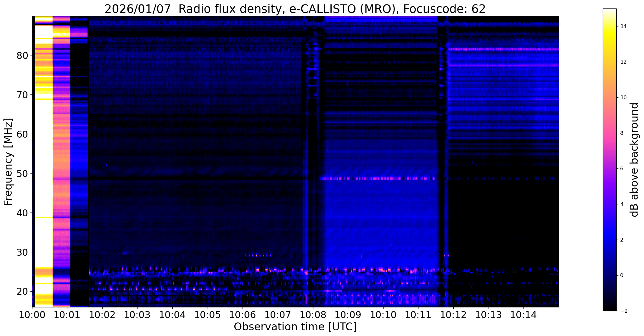
Task: Click the 10:09 time tick label
Action: click(348, 315)
